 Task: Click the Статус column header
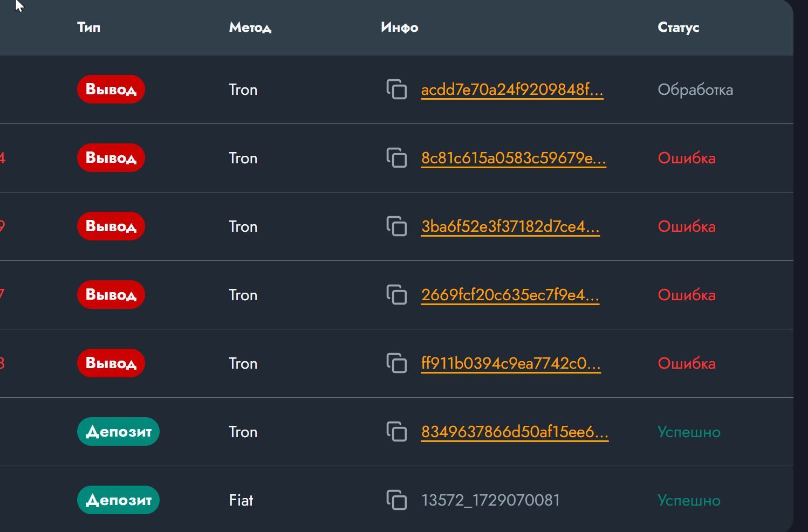pyautogui.click(x=678, y=27)
